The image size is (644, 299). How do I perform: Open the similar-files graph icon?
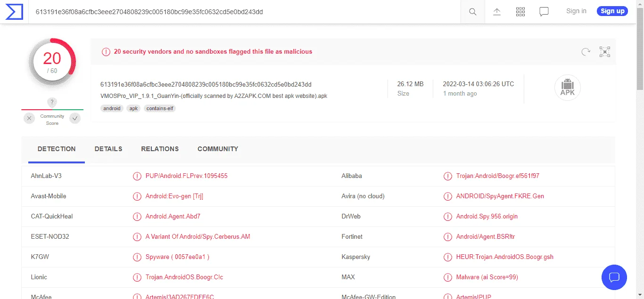point(605,52)
